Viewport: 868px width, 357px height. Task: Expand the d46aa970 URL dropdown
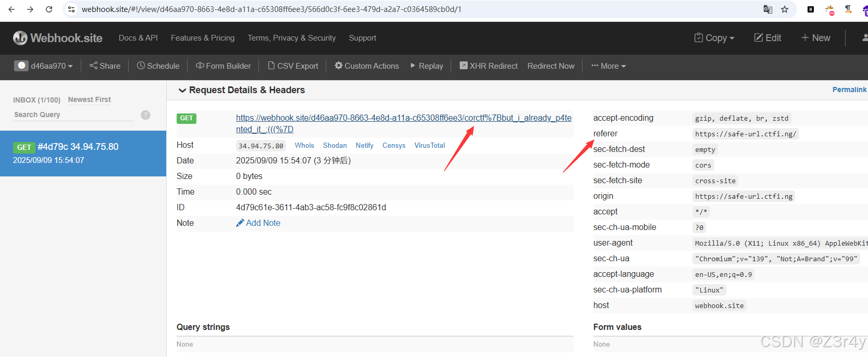tap(52, 66)
